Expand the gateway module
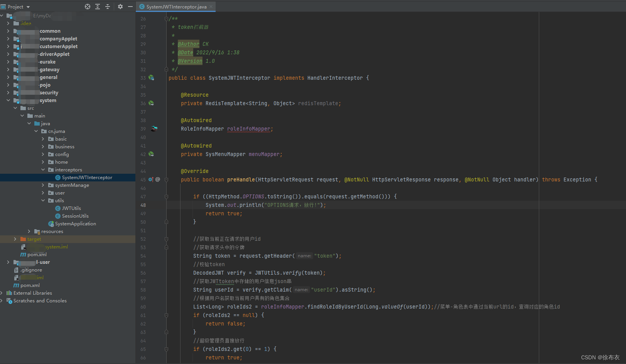The width and height of the screenshot is (626, 364). pos(8,69)
